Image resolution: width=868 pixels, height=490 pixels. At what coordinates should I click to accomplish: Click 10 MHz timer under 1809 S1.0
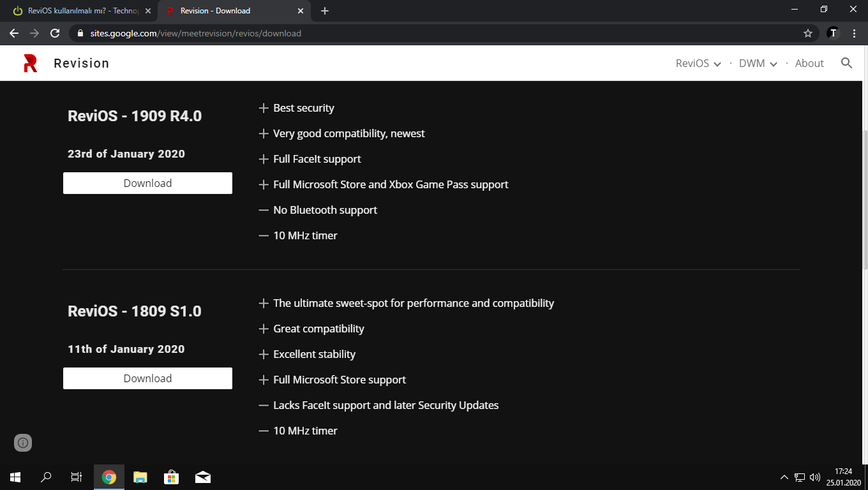tap(305, 431)
